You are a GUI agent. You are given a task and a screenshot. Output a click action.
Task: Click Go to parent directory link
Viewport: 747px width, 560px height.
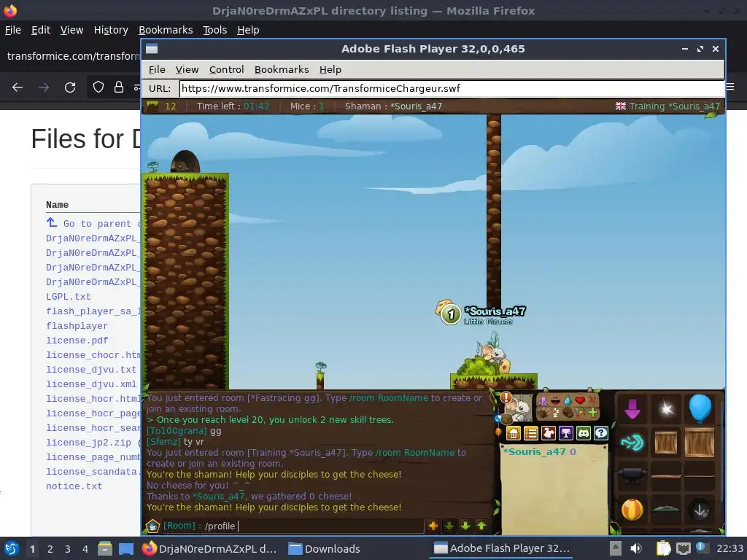(x=93, y=223)
